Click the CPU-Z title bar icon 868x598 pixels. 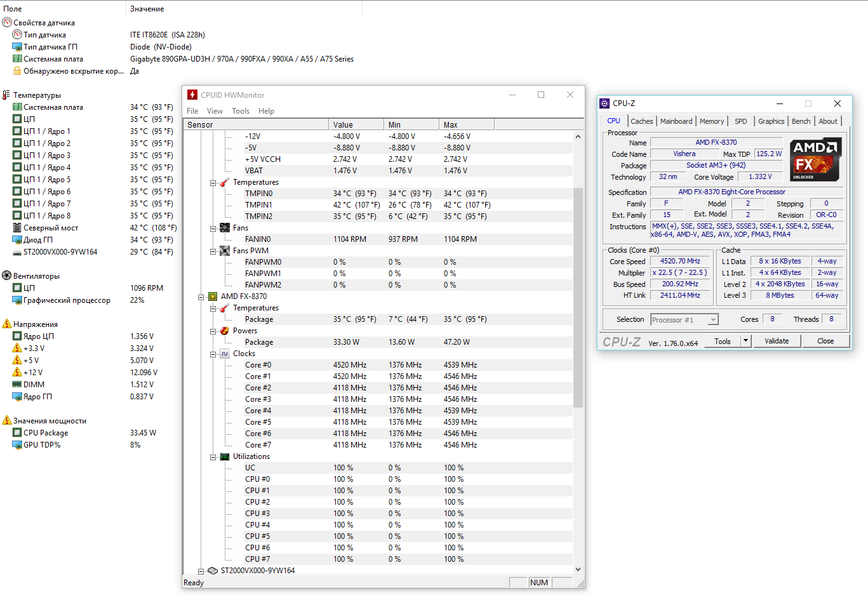pyautogui.click(x=604, y=103)
